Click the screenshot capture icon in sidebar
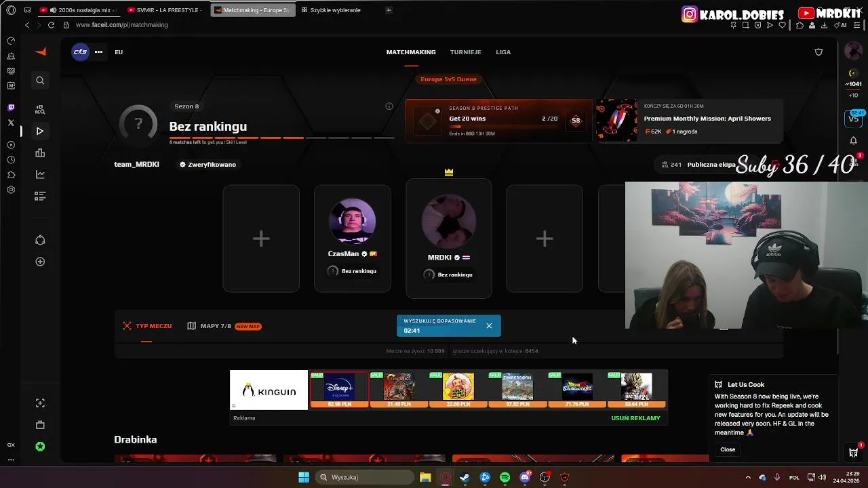 click(40, 403)
